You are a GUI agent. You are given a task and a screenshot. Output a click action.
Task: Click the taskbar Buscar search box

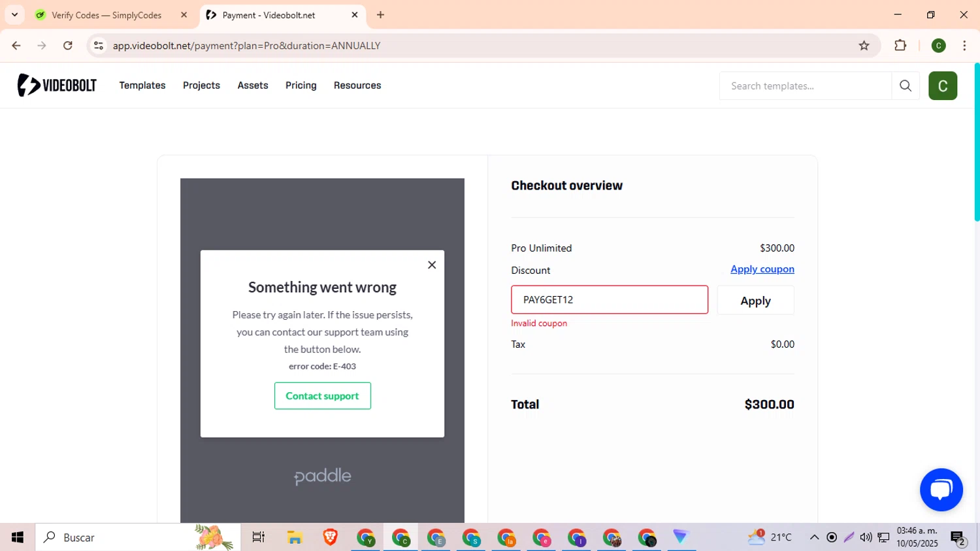click(138, 537)
